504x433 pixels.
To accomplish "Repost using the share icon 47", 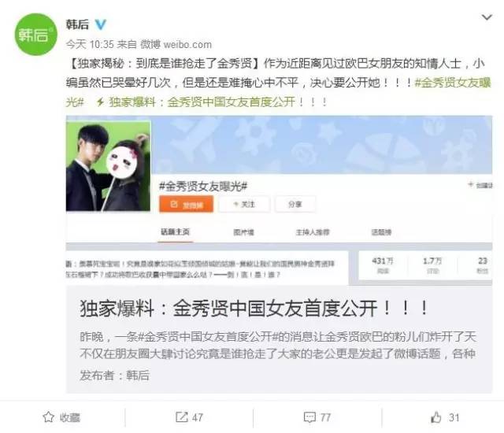I will click(189, 417).
